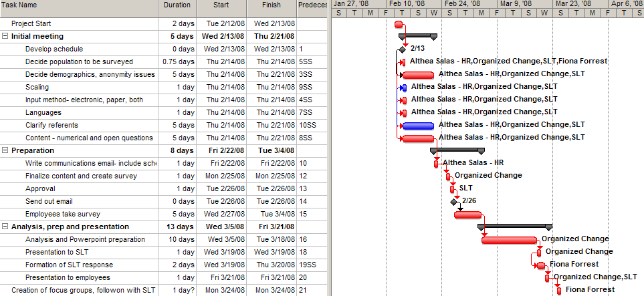Select the red Employees take survey bar
The image size is (644, 296).
467,214
